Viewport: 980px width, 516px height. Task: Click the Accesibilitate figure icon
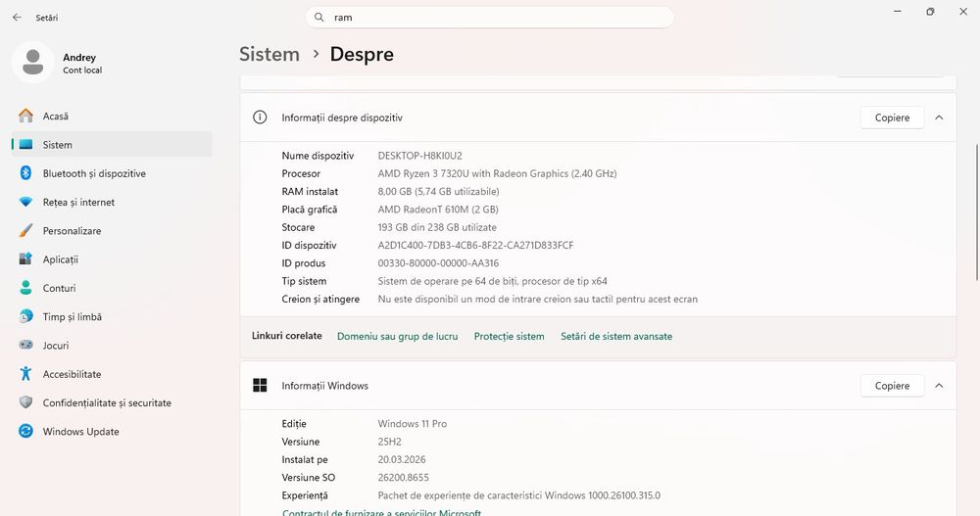tap(25, 374)
